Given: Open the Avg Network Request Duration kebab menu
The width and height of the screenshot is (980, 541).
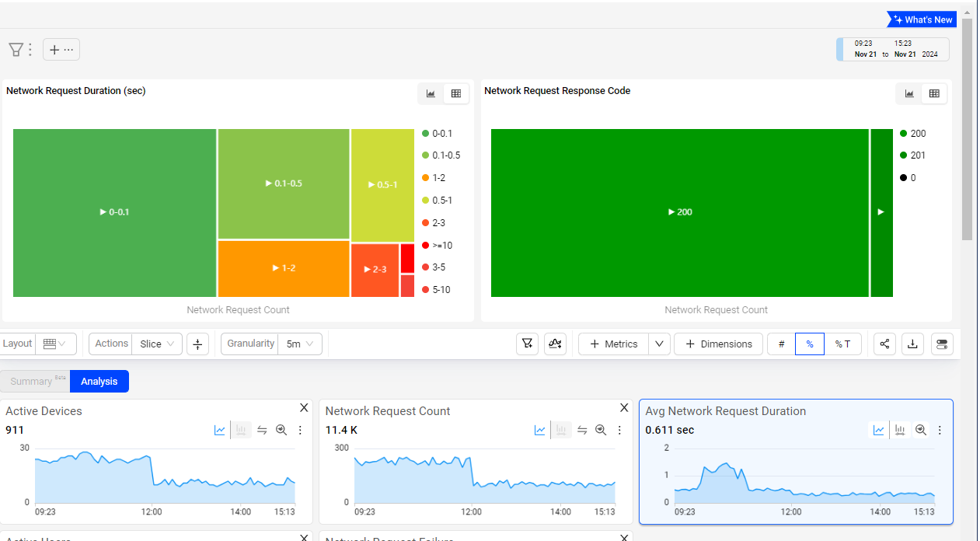Looking at the screenshot, I should coord(940,430).
